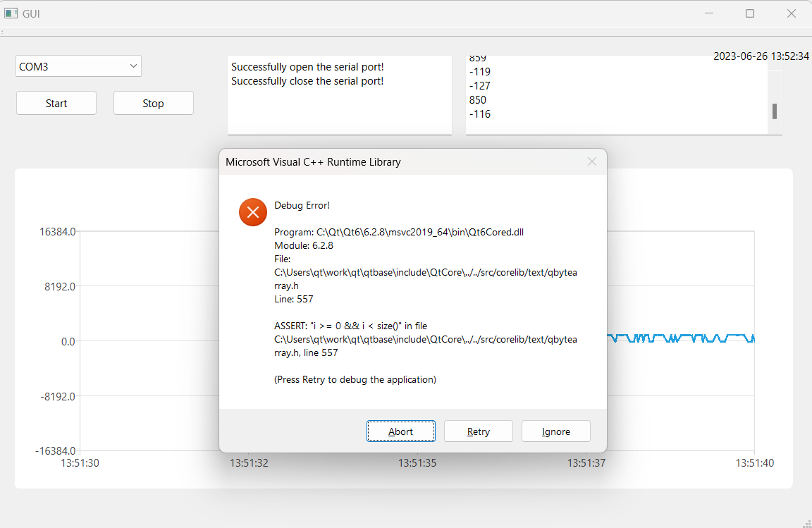The height and width of the screenshot is (528, 812).
Task: Click Retry to debug the application
Action: pos(478,431)
